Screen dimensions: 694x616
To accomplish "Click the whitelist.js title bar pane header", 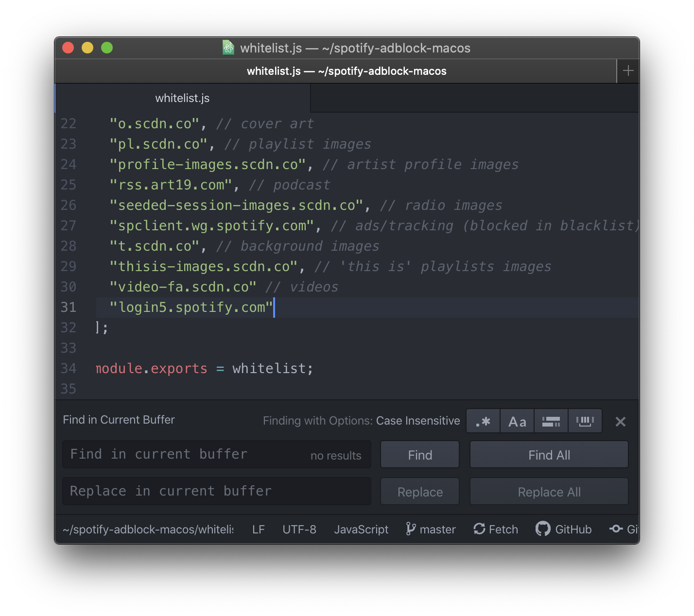I will click(347, 70).
